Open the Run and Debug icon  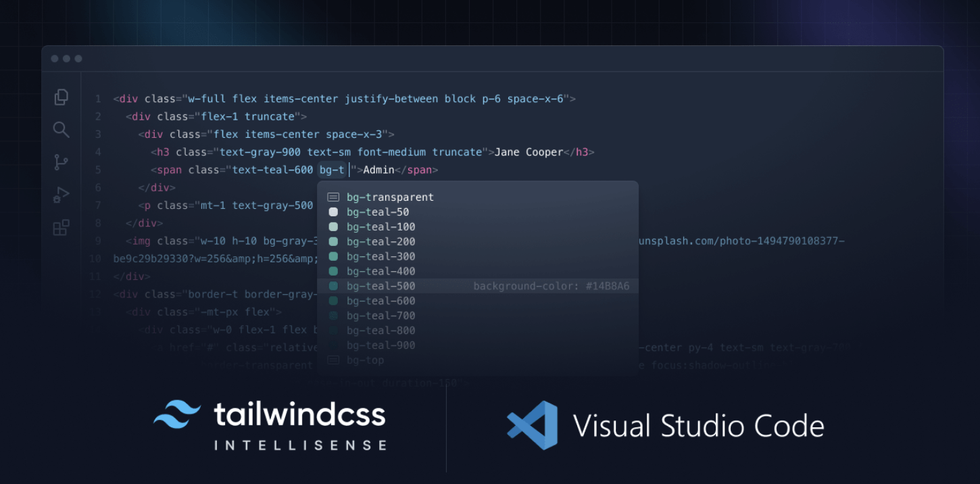click(x=62, y=195)
